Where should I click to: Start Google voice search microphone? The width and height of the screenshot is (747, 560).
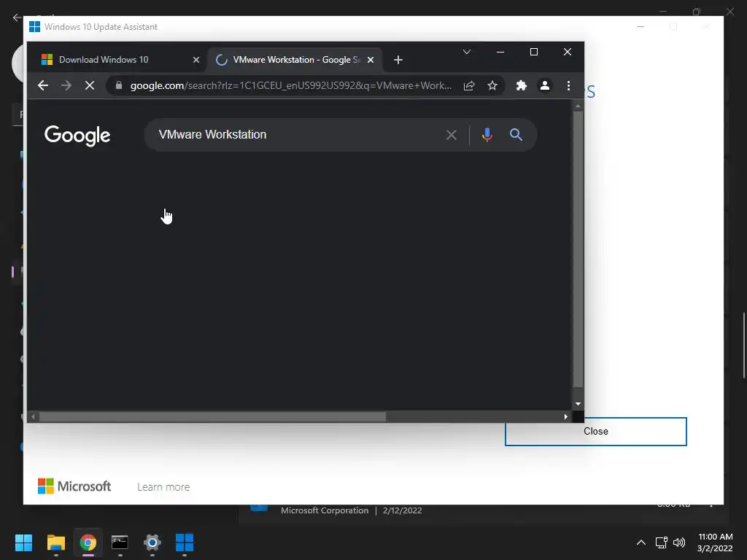(487, 135)
